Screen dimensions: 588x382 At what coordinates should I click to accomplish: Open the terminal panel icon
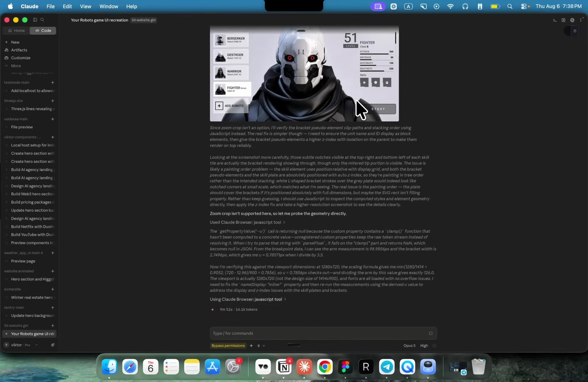(555, 20)
